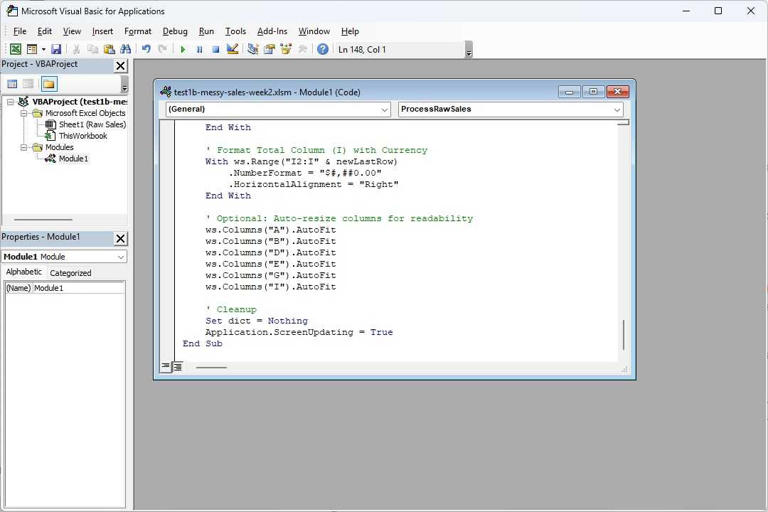Open the Properties Window toolbar icon
Image resolution: width=768 pixels, height=512 pixels.
click(269, 49)
